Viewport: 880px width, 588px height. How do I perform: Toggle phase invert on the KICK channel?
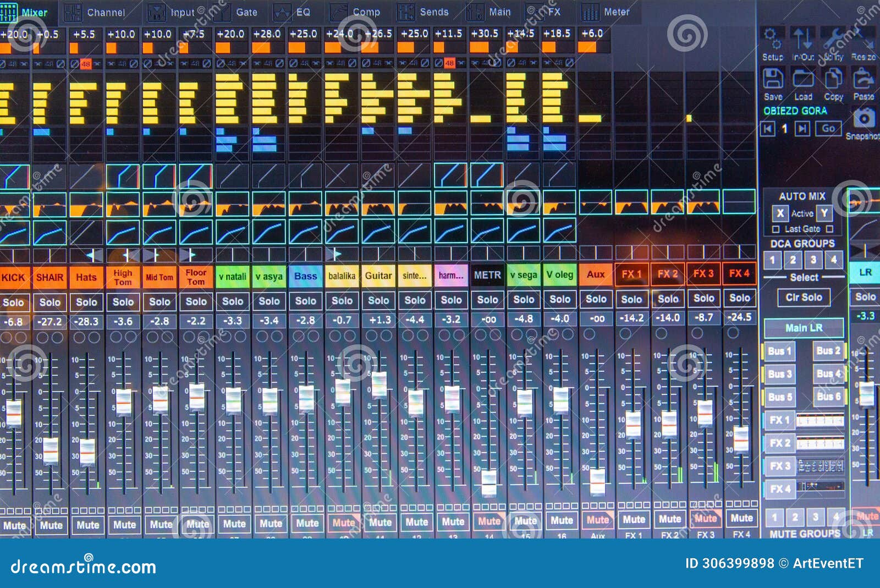point(3,64)
